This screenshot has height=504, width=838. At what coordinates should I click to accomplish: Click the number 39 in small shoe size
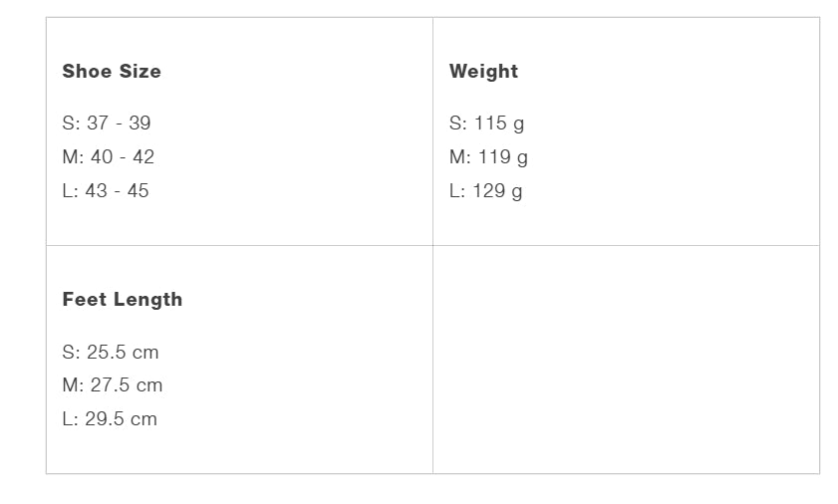[x=140, y=124]
